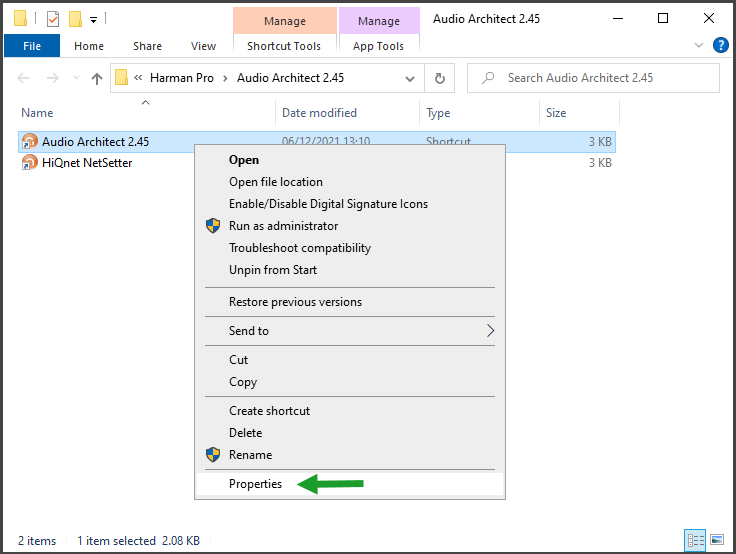Click the Search Audio Architect 2.45 field

tap(593, 78)
